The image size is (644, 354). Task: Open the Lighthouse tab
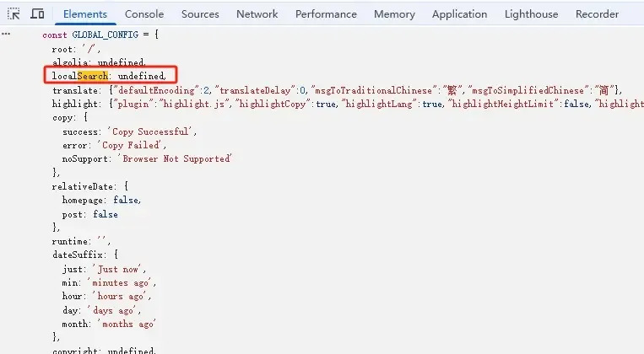point(532,14)
